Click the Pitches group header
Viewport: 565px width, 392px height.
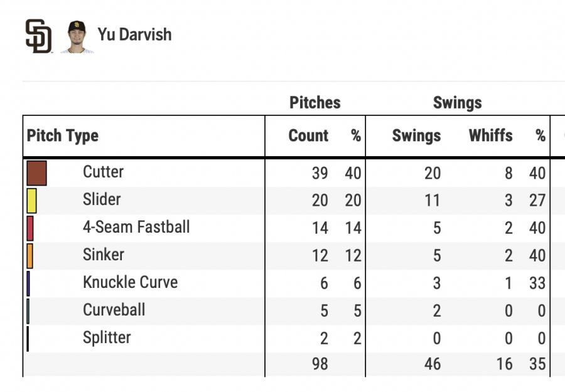tap(315, 103)
